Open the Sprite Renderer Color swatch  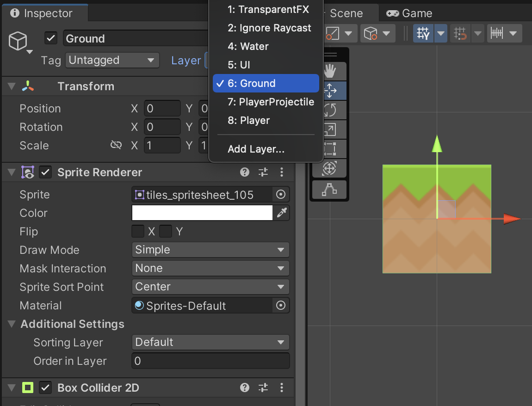click(x=202, y=213)
